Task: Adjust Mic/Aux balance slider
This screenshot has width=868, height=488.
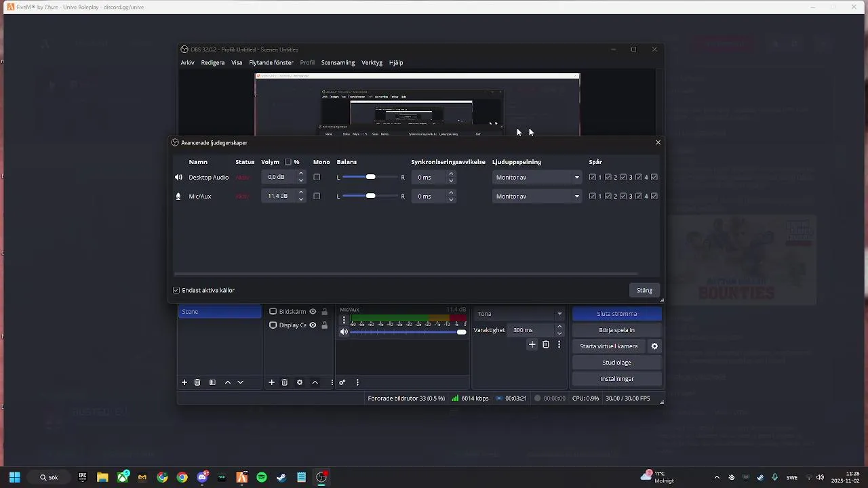Action: pyautogui.click(x=370, y=197)
